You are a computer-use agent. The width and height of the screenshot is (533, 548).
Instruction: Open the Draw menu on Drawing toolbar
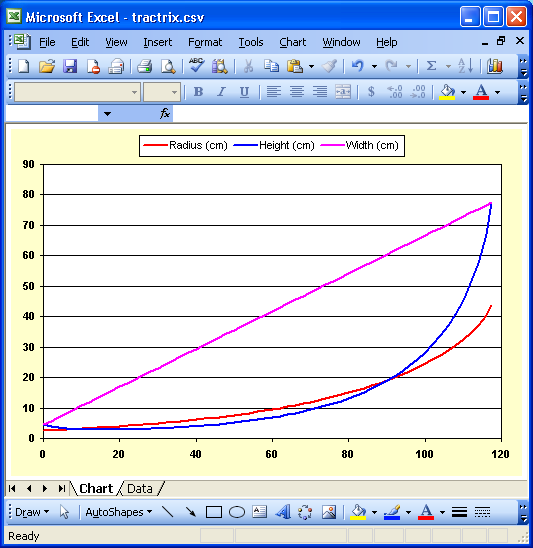tap(32, 512)
